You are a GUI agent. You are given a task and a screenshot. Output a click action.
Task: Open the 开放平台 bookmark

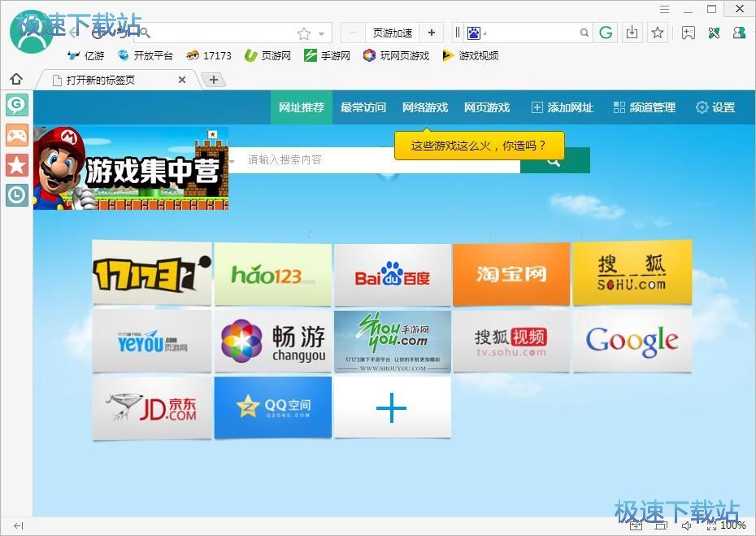click(x=146, y=56)
